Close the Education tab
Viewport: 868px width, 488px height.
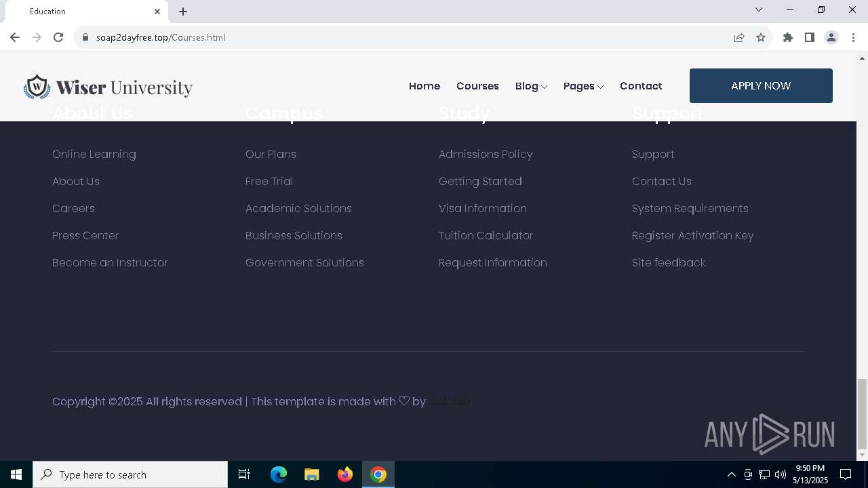click(x=157, y=12)
